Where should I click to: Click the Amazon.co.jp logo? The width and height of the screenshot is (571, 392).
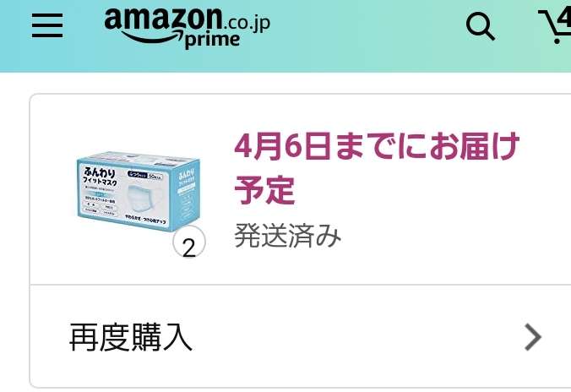188,28
